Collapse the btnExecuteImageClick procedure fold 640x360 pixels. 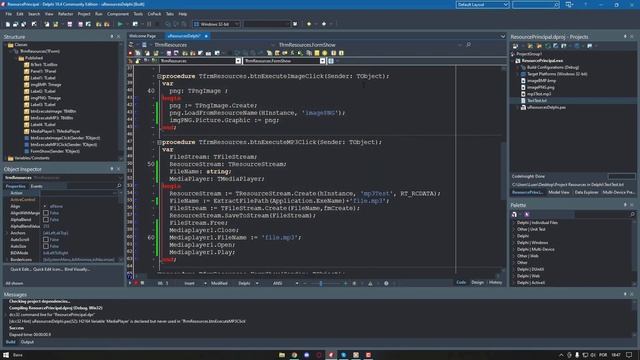pyautogui.click(x=159, y=76)
